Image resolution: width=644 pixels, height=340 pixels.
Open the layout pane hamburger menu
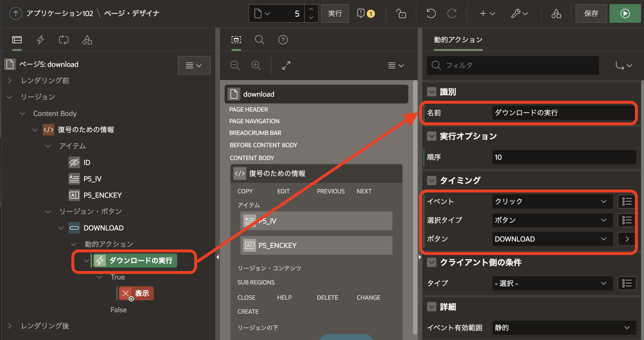click(396, 65)
